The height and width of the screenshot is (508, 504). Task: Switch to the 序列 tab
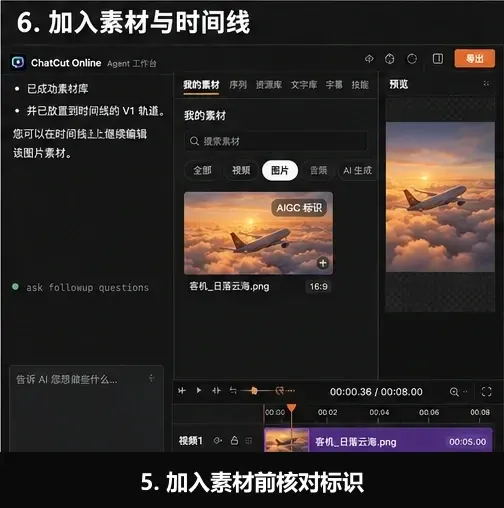click(x=238, y=85)
